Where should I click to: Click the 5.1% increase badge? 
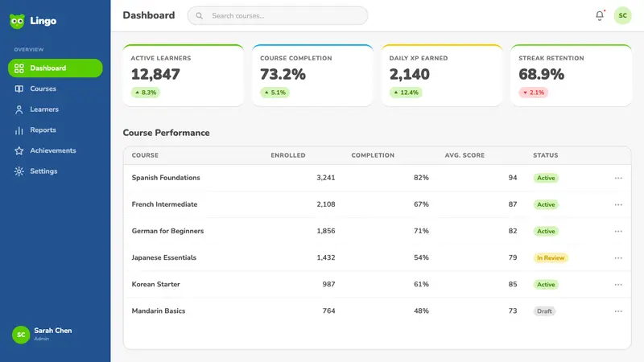pyautogui.click(x=275, y=93)
